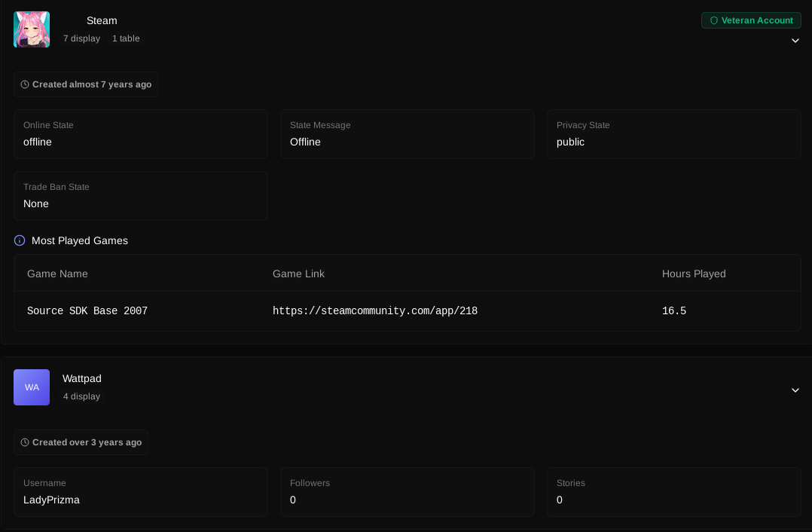This screenshot has height=532, width=812.
Task: Collapse the Steam card chevron
Action: pos(795,41)
